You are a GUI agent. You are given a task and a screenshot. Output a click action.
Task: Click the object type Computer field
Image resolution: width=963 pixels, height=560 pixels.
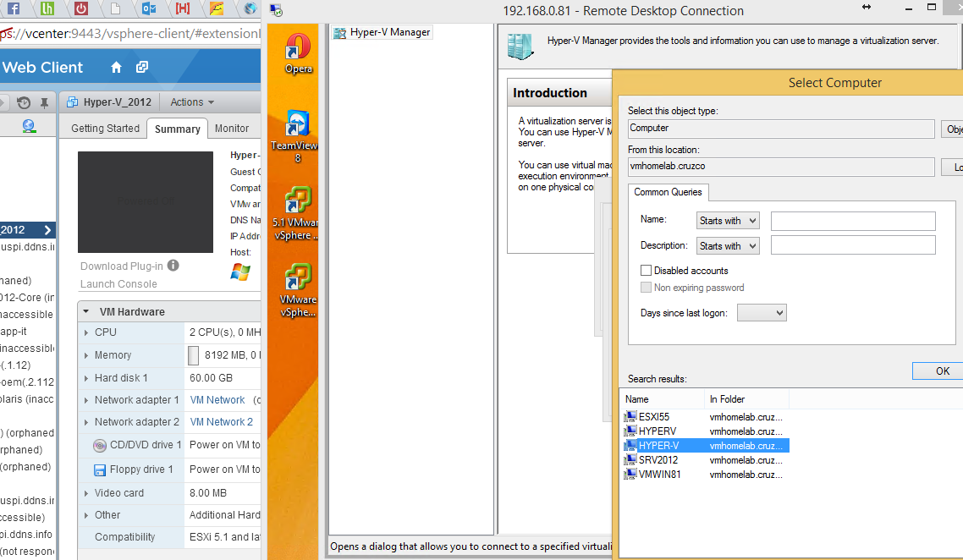[780, 129]
